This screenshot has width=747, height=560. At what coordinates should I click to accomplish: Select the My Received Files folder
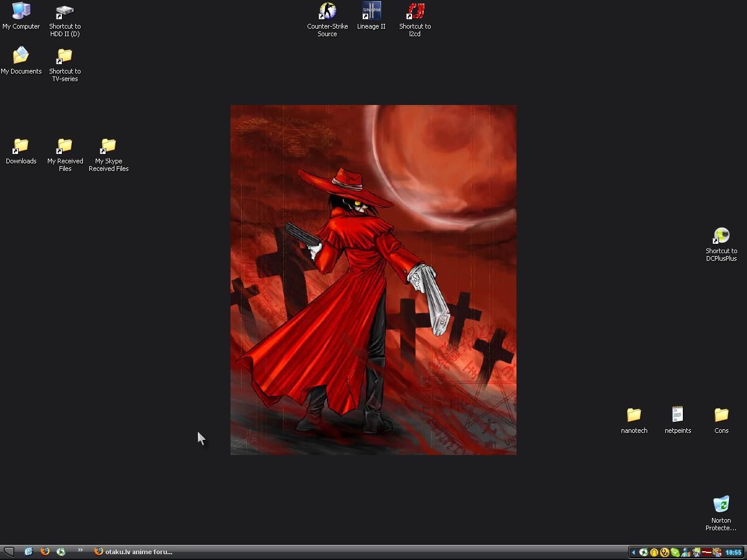[x=65, y=155]
